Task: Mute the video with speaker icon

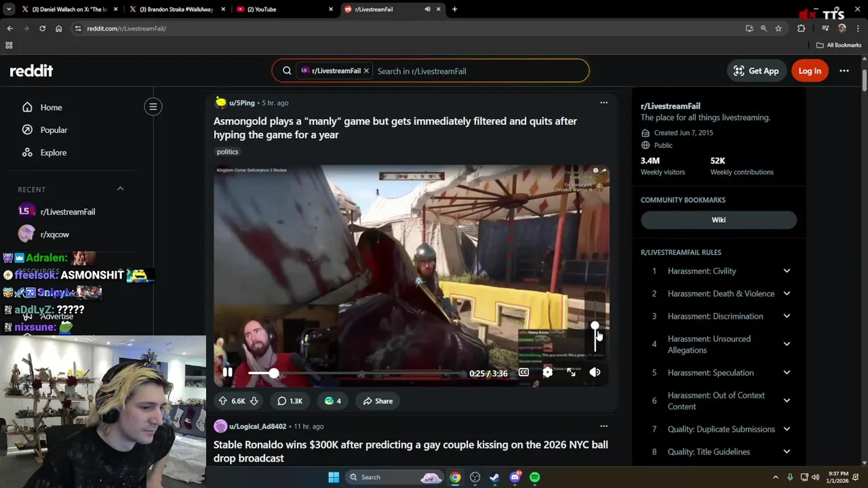Action: pyautogui.click(x=595, y=372)
